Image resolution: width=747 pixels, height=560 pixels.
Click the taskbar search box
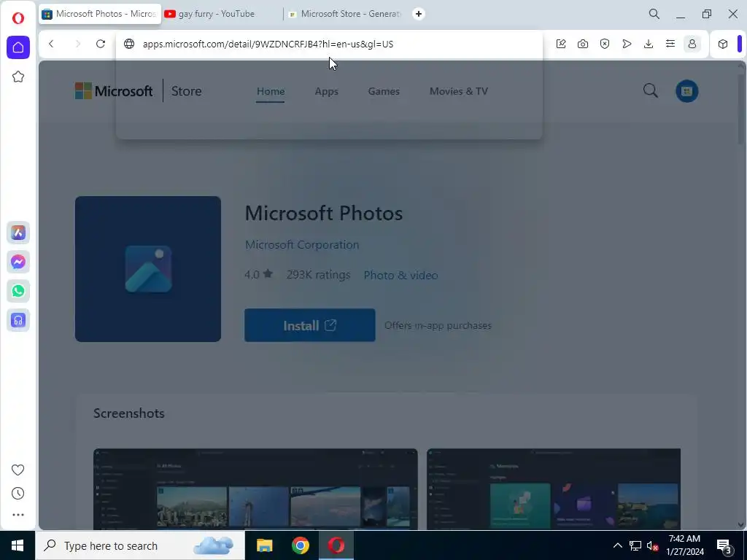click(x=140, y=545)
